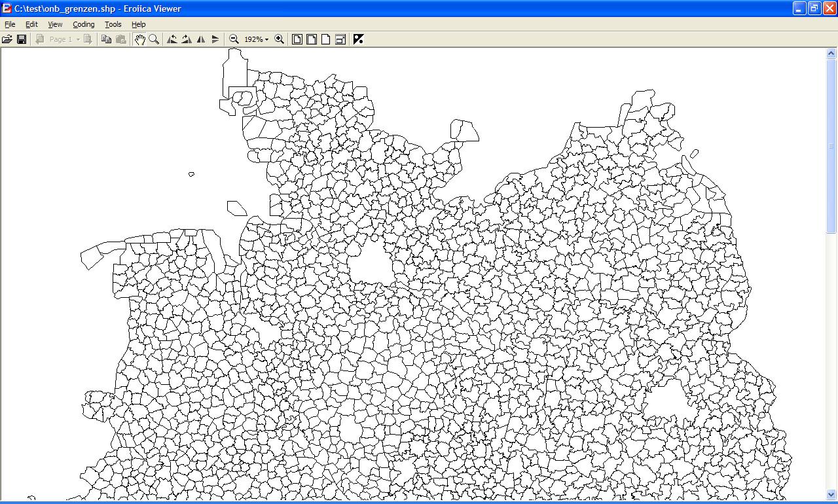
Task: Open the Coding menu
Action: pyautogui.click(x=83, y=24)
